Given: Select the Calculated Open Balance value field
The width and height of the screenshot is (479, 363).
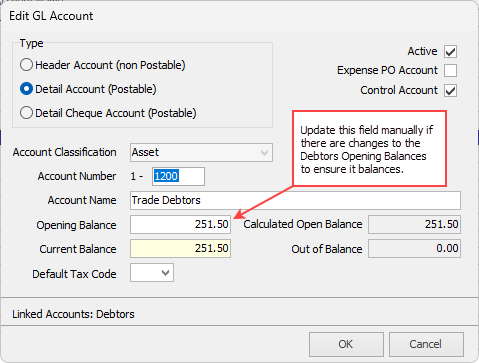Looking at the screenshot, I should point(414,224).
